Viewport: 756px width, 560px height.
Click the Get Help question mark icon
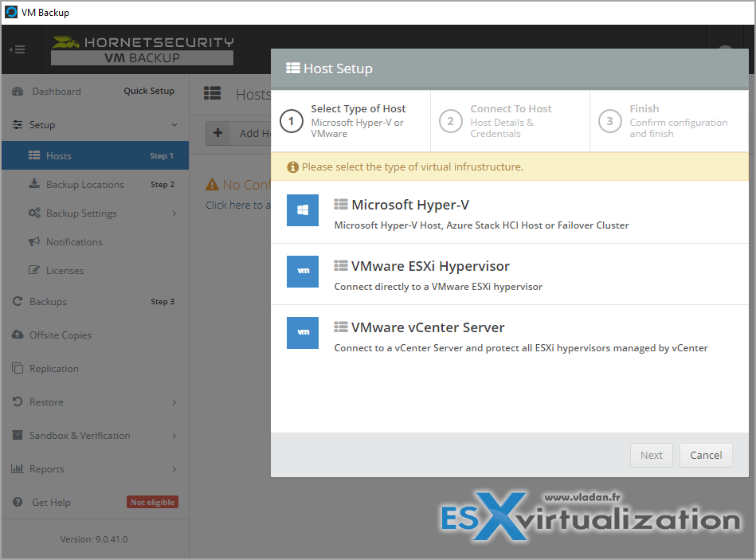coord(18,502)
